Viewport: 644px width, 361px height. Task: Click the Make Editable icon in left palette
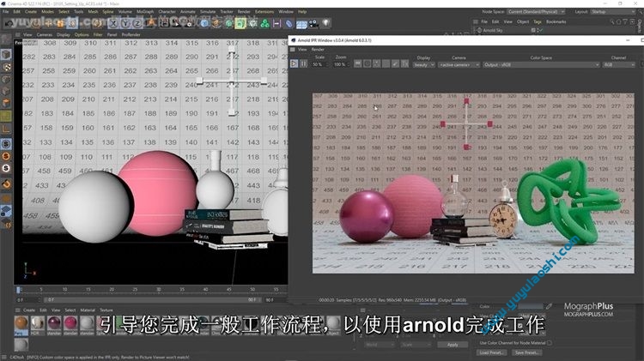[x=6, y=40]
